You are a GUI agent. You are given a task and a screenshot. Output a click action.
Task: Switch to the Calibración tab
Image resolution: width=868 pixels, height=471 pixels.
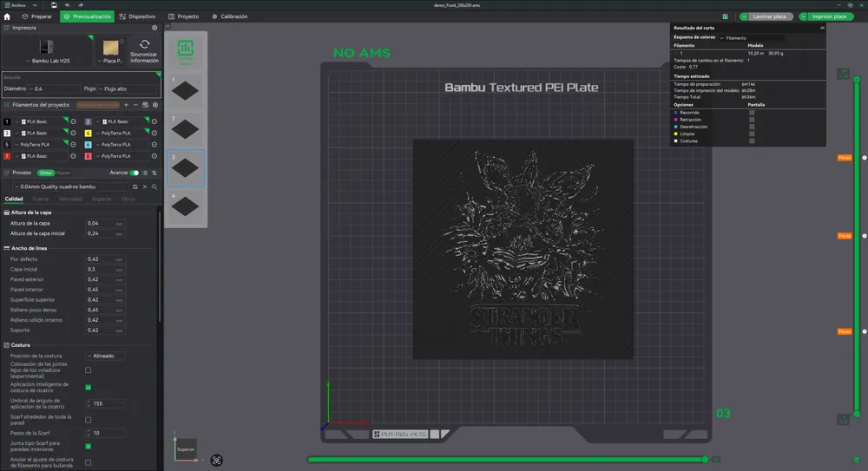[x=230, y=16]
